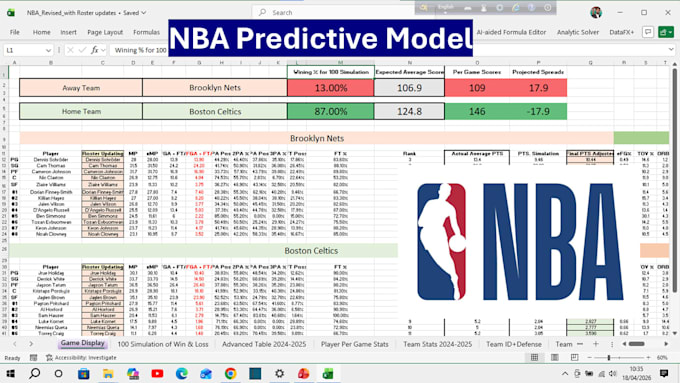Open the user account avatar

pos(596,13)
